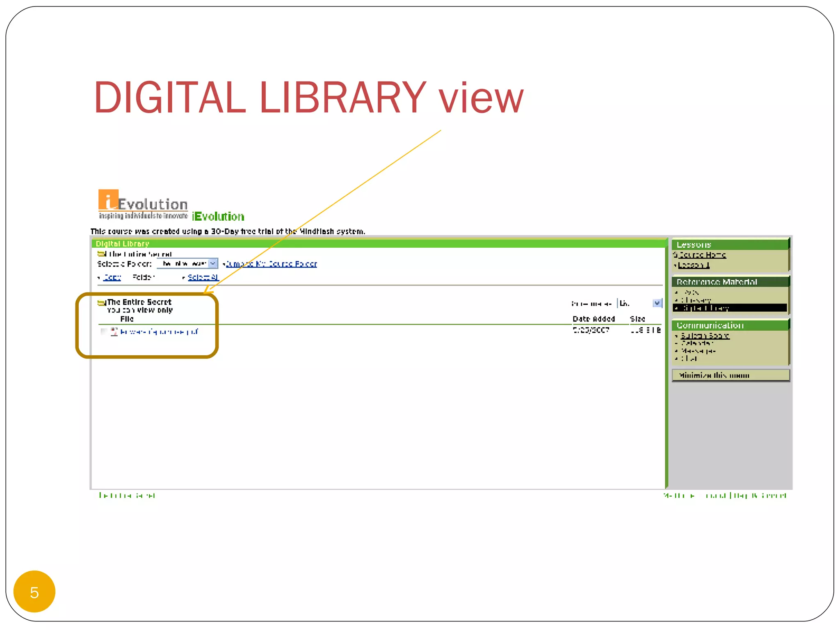Screen dimensions: 840x630
Task: Open Lesson 1 in the Lessons menu
Action: point(694,265)
